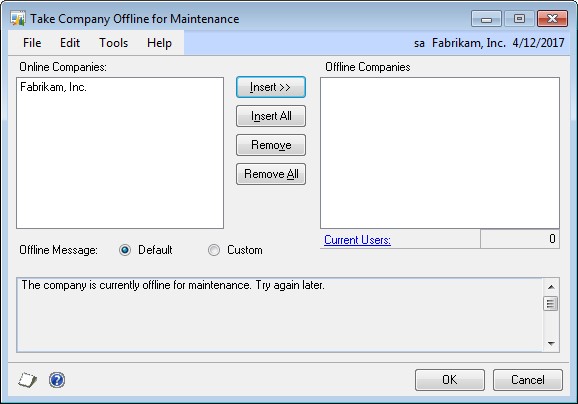Click the sa user ID in header

tap(419, 43)
